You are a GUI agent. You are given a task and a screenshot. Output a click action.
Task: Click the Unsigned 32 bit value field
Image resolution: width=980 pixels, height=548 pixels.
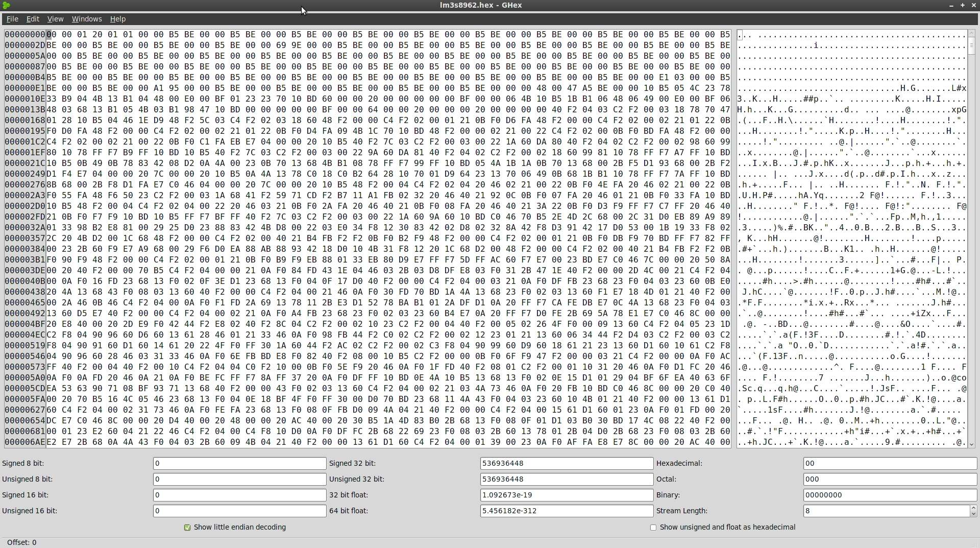coord(567,479)
